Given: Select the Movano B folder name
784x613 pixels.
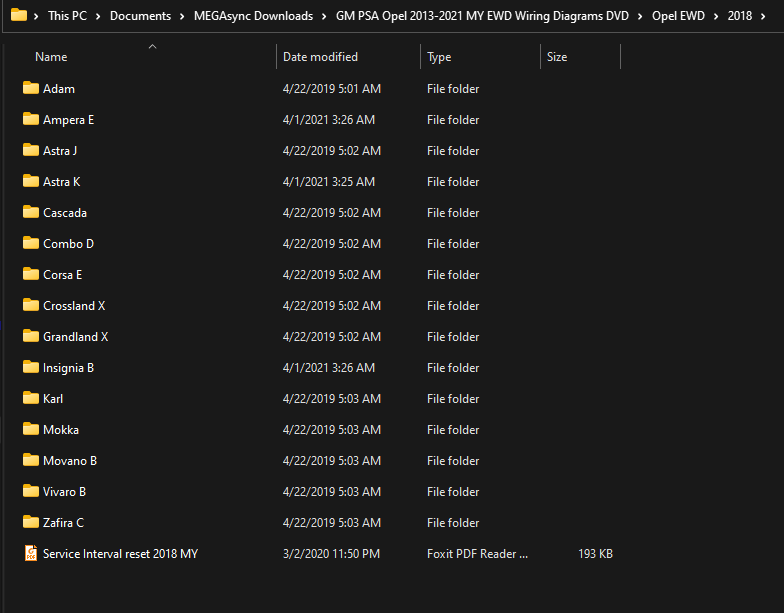Looking at the screenshot, I should (70, 460).
